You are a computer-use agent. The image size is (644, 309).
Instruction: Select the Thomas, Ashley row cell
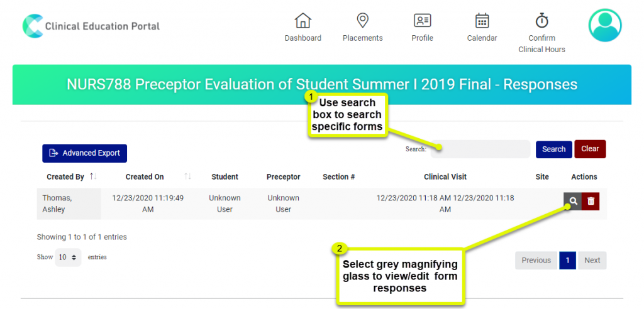tap(69, 203)
